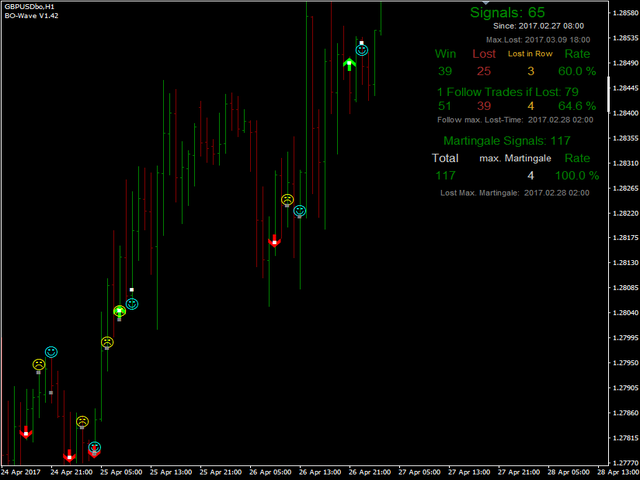Click 'Follow max. Lost-Time: 2017.02.28 02:00' text
640x480 pixels.
pos(515,120)
